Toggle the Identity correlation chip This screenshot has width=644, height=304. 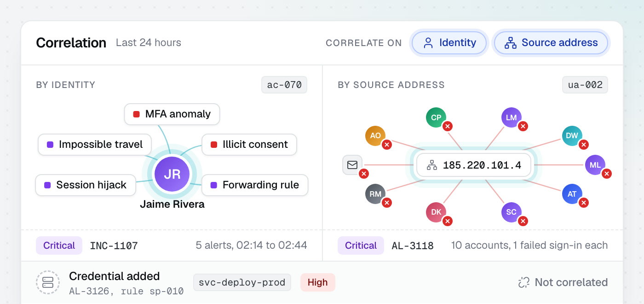[x=449, y=43]
